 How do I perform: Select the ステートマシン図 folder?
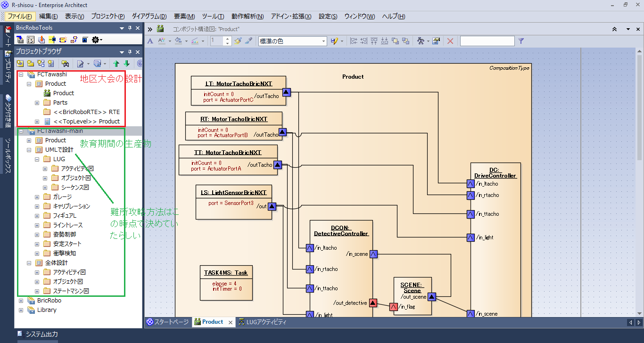pos(70,291)
